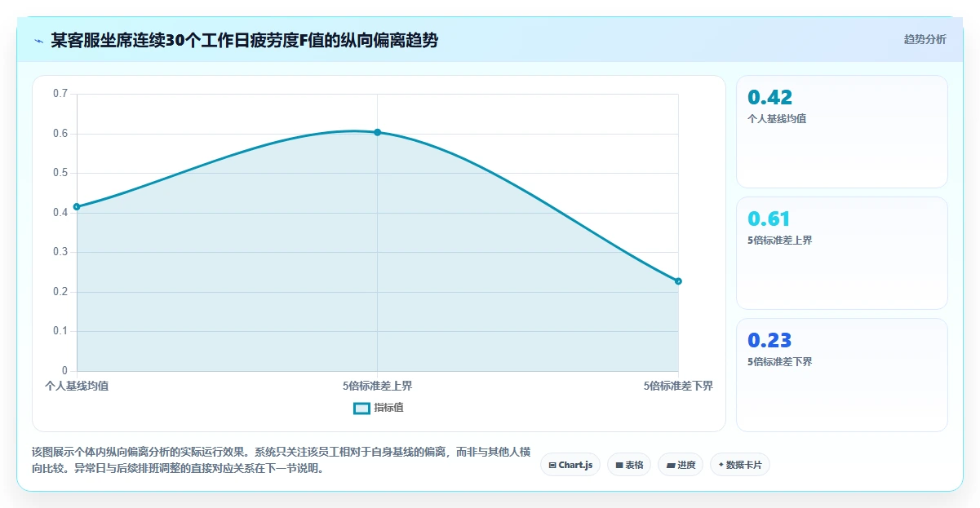Toggle the 指标值 legend item

pos(378,408)
